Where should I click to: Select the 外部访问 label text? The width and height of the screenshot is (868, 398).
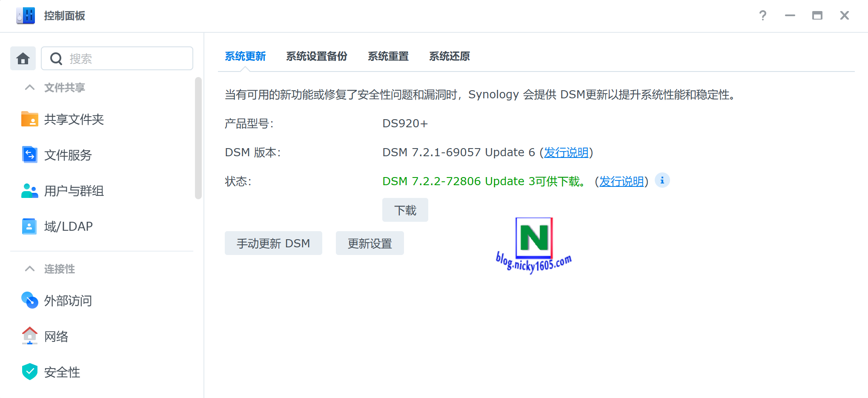[x=68, y=301]
